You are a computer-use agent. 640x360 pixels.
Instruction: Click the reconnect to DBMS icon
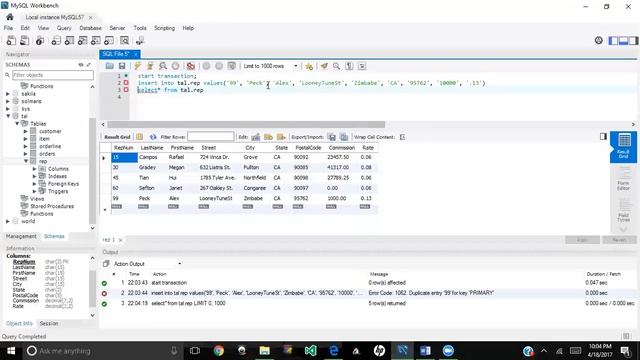point(140,40)
